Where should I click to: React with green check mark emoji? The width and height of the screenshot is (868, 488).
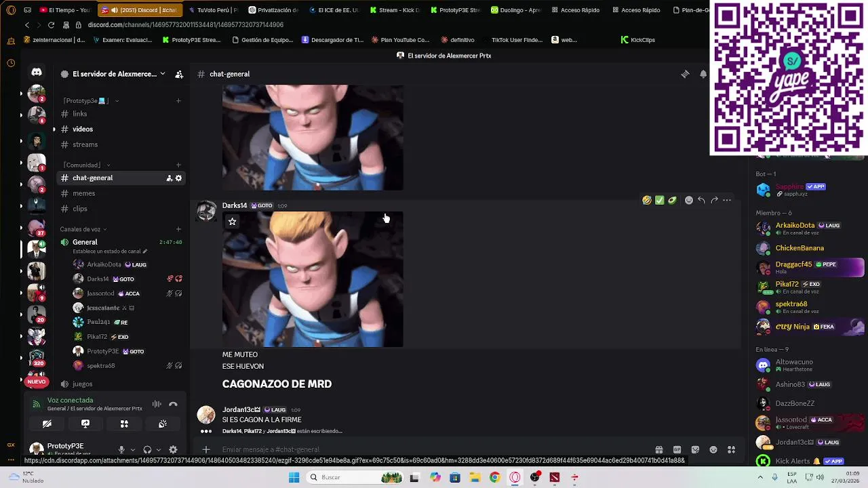(659, 200)
